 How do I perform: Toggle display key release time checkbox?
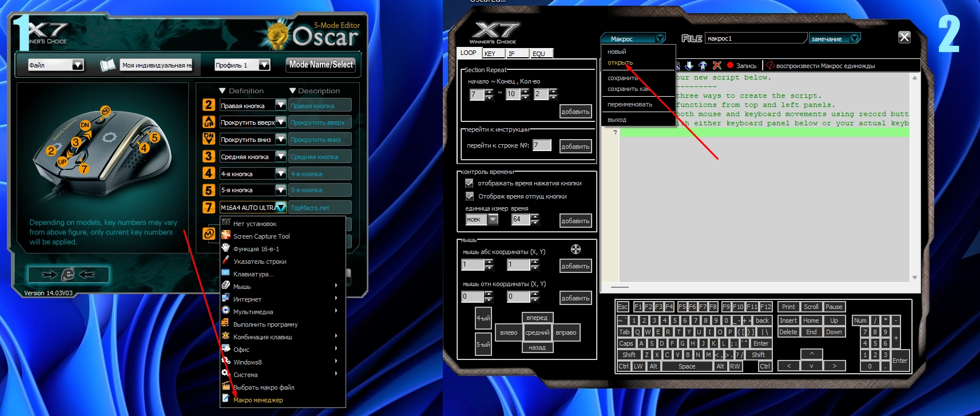(469, 196)
